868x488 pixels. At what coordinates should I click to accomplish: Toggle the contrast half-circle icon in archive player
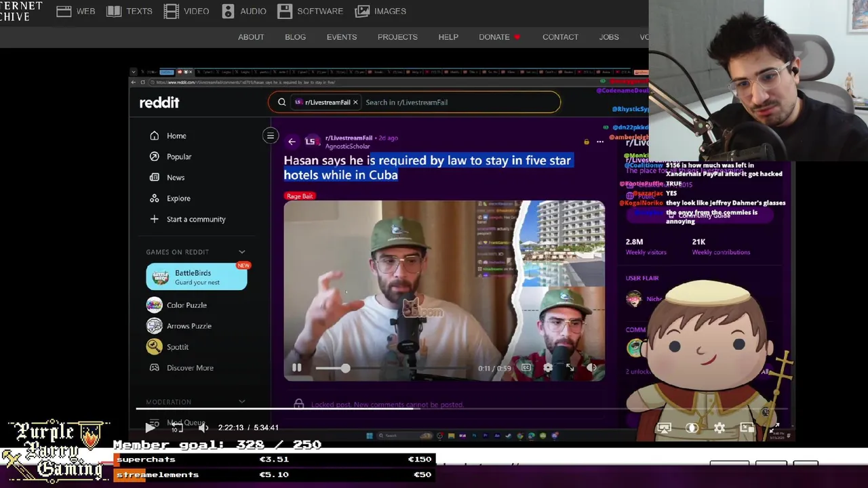point(692,428)
